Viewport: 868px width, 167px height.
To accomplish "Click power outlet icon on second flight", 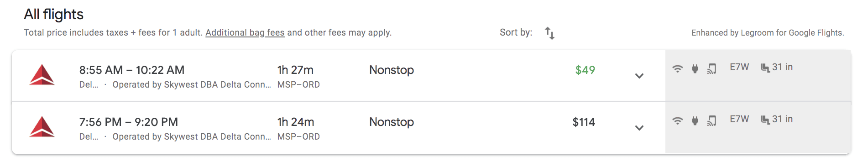I will 695,120.
